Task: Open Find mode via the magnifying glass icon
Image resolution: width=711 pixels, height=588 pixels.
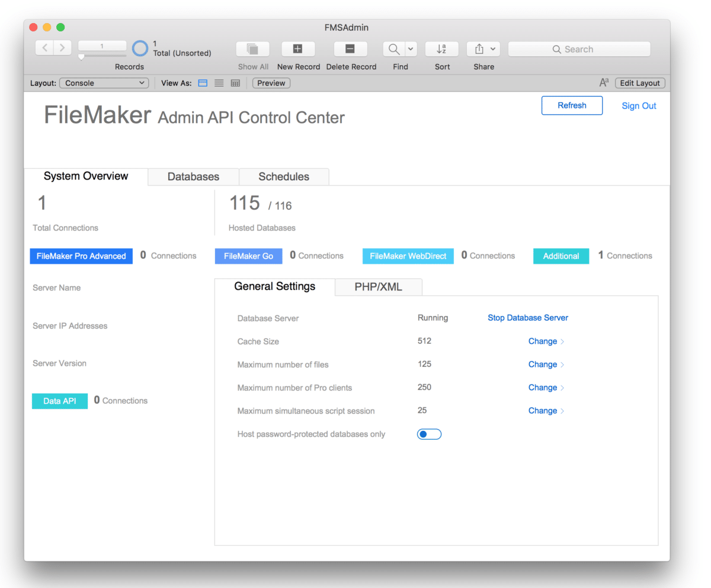Action: coord(394,49)
